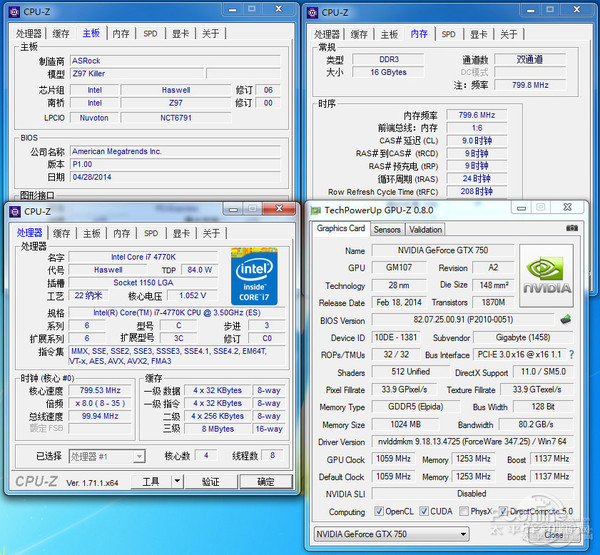
Task: Minimize the GPU-Z window
Action: pyautogui.click(x=521, y=208)
